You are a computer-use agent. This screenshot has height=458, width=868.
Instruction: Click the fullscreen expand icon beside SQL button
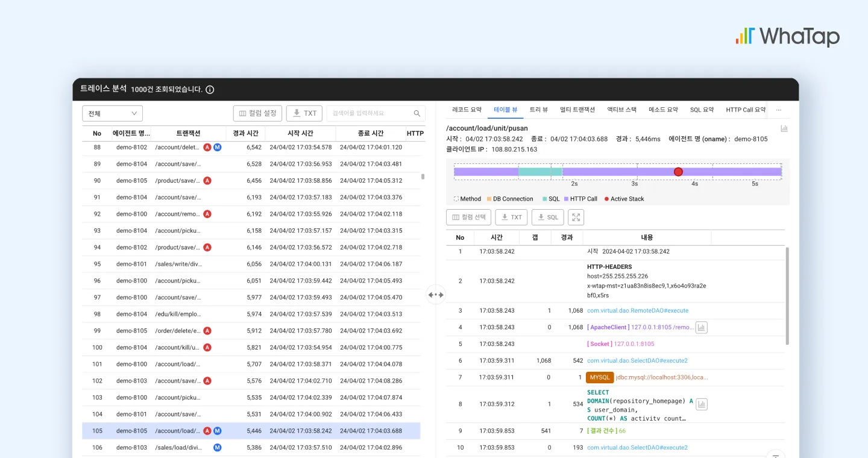[576, 218]
